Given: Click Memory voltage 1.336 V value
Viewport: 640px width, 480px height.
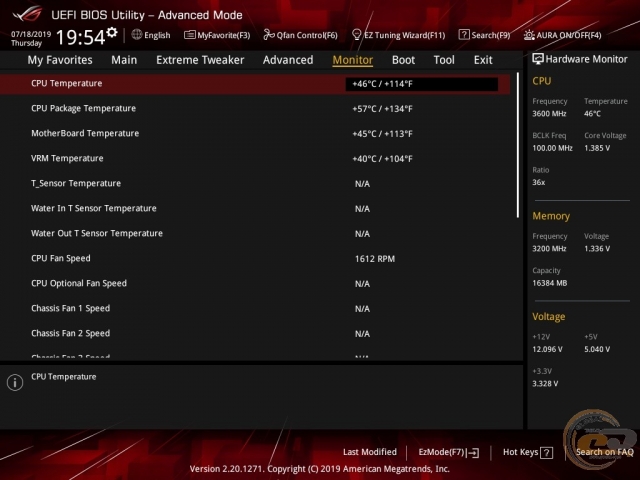Looking at the screenshot, I should pyautogui.click(x=597, y=249).
